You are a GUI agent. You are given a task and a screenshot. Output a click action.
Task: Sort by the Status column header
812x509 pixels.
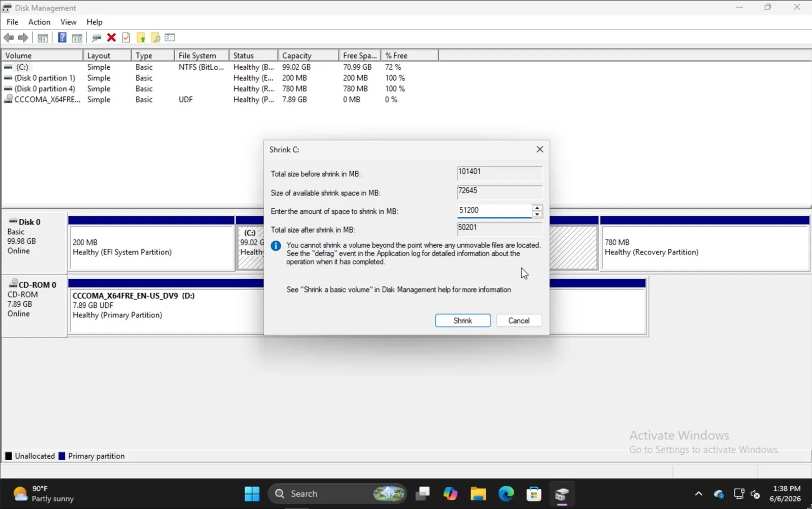pyautogui.click(x=253, y=55)
